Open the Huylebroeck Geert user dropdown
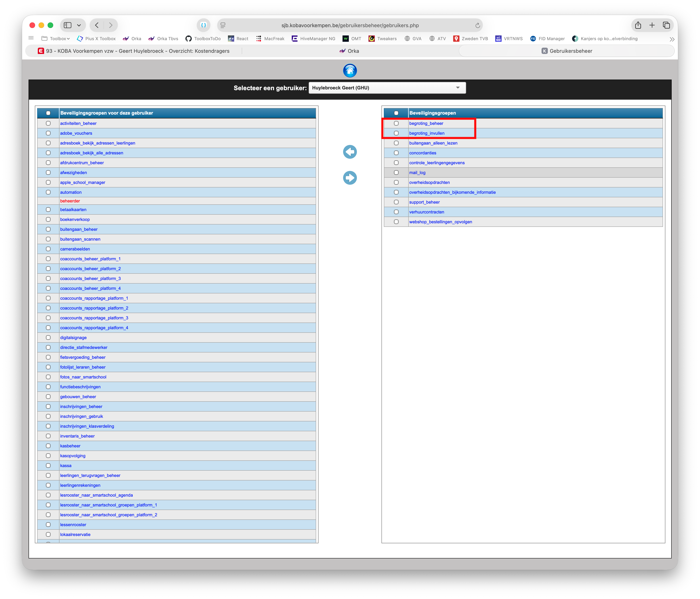 click(387, 88)
